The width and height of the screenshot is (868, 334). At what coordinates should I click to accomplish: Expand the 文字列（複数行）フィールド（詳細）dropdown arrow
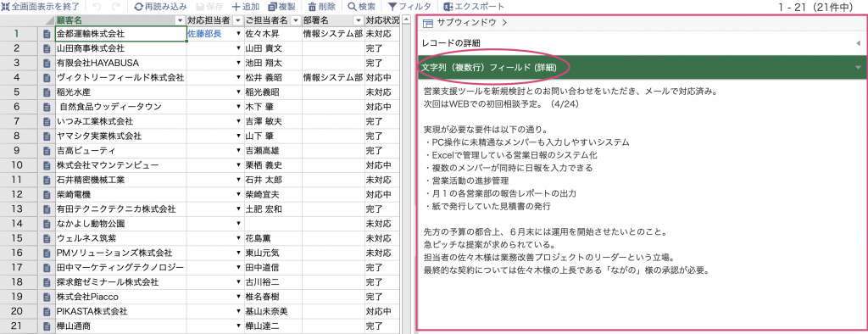[x=858, y=67]
